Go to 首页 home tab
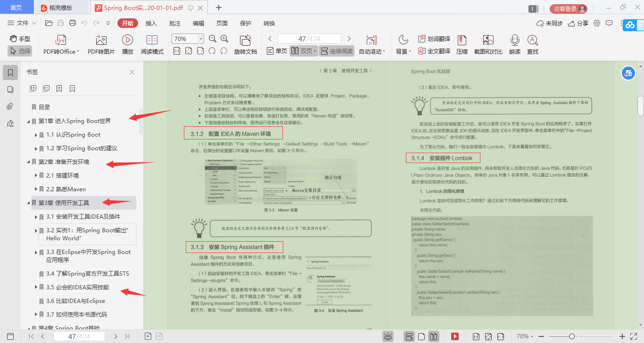The image size is (644, 343). pos(16,8)
